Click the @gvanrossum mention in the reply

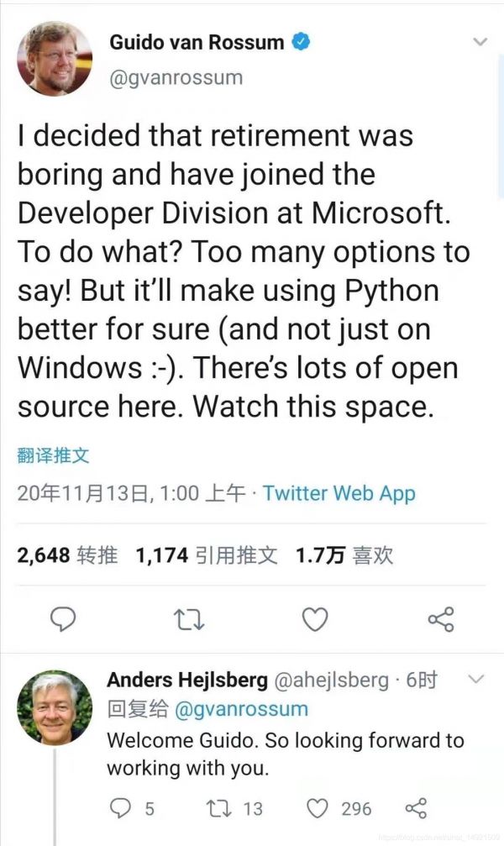pyautogui.click(x=240, y=708)
